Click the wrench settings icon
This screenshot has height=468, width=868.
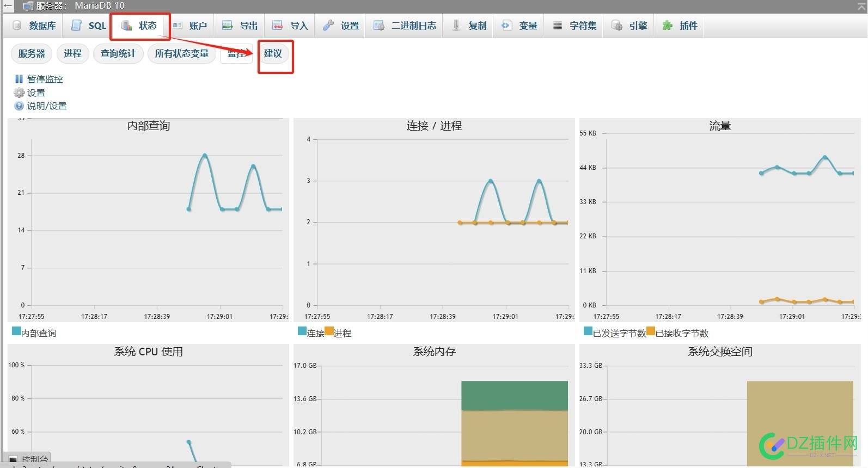pos(328,25)
